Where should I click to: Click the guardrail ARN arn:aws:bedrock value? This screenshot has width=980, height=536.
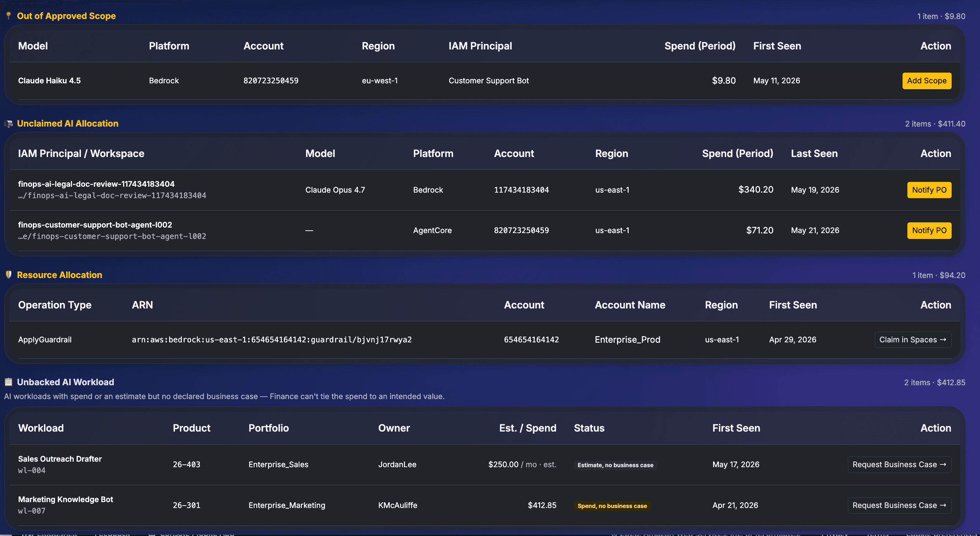[x=272, y=340]
